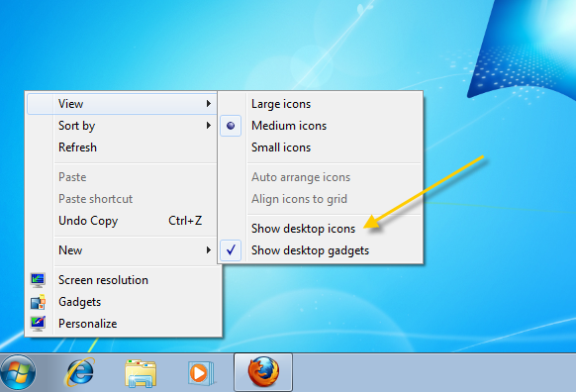Choose Small icons view size
Image resolution: width=576 pixels, height=392 pixels.
point(321,147)
